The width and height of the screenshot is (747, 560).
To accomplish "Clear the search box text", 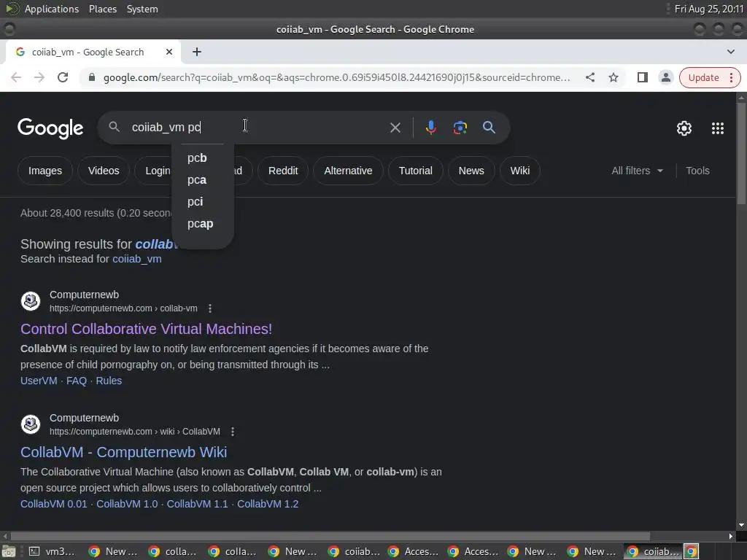I will 395,128.
